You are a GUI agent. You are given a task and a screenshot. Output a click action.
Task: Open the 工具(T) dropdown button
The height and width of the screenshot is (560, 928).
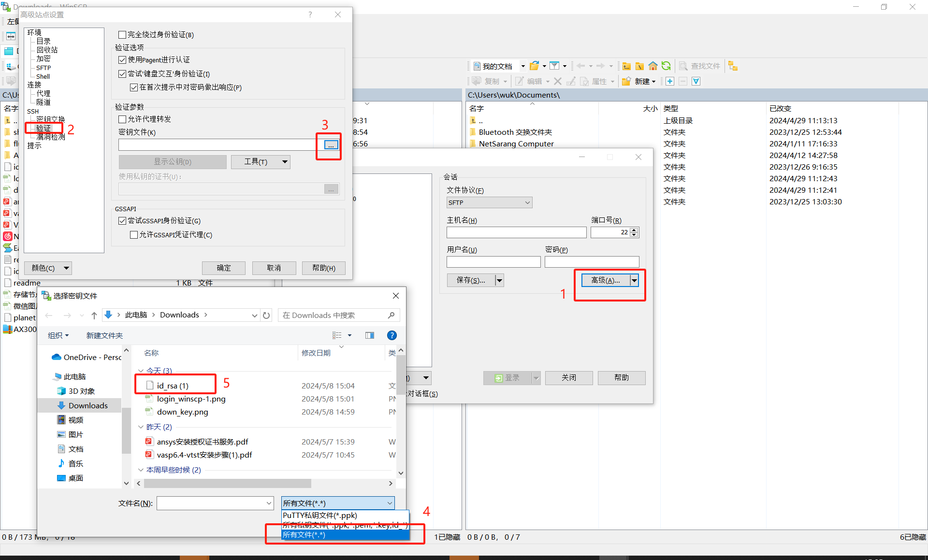tap(261, 162)
